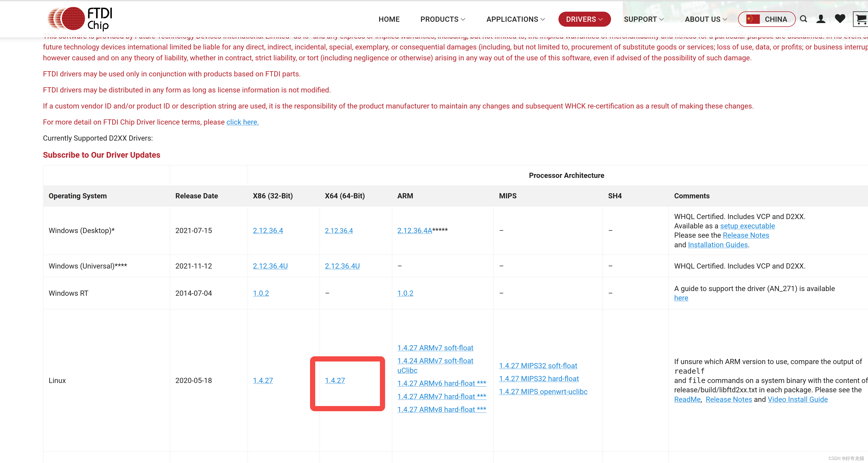This screenshot has width=868, height=463.
Task: Download 1.4.27 ARMv8 hard-float
Action: pyautogui.click(x=442, y=409)
